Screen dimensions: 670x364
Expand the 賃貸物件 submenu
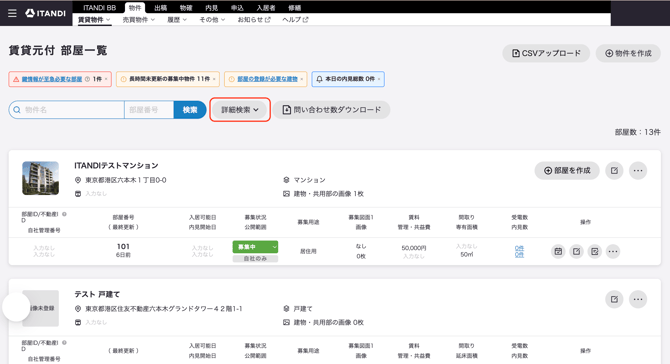[94, 20]
